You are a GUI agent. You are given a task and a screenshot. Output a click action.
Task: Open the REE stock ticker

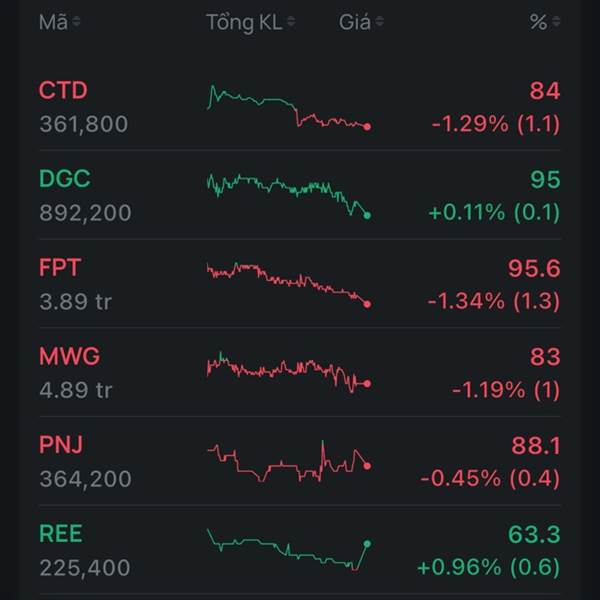pos(62,533)
